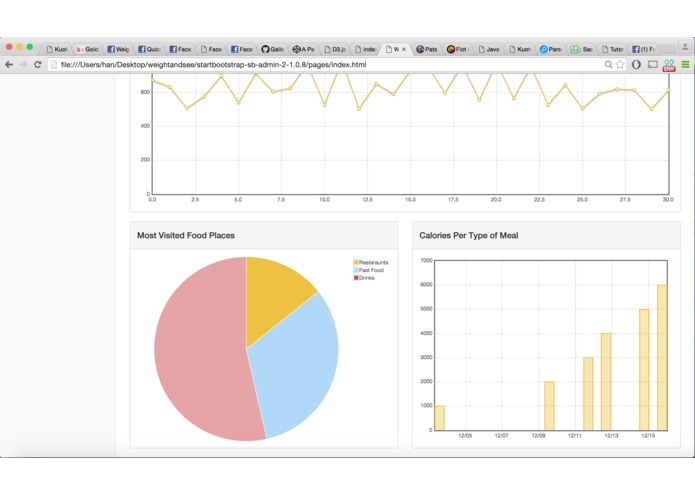695x494 pixels.
Task: Switch to the Kuot tab beside Java
Action: tap(520, 49)
